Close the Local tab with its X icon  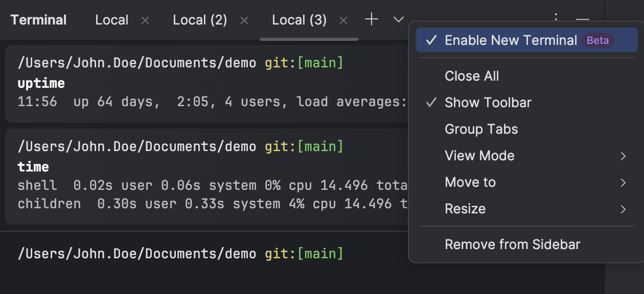click(145, 20)
